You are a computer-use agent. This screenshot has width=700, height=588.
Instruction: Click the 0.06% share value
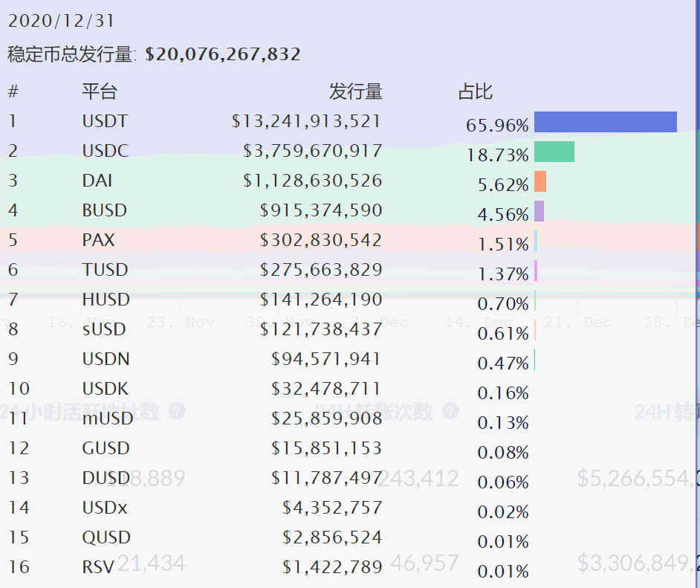(503, 482)
